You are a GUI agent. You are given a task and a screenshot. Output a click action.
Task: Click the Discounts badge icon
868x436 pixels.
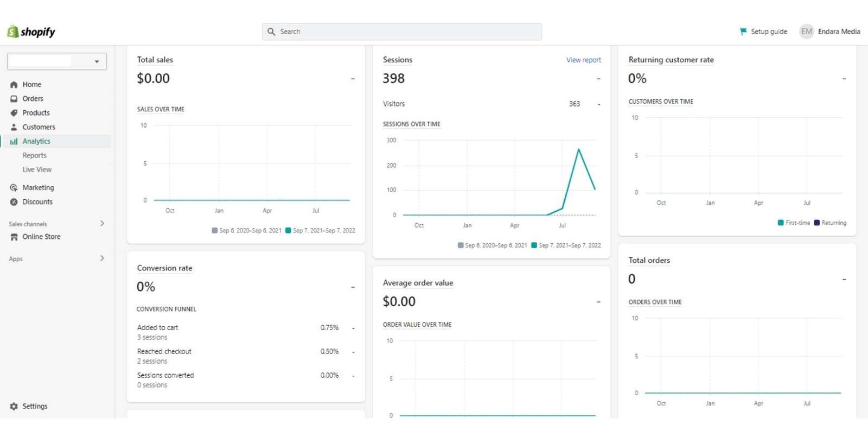coord(14,202)
